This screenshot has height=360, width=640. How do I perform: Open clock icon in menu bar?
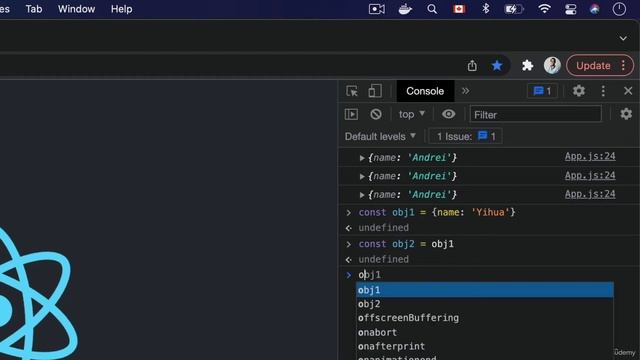(x=619, y=9)
